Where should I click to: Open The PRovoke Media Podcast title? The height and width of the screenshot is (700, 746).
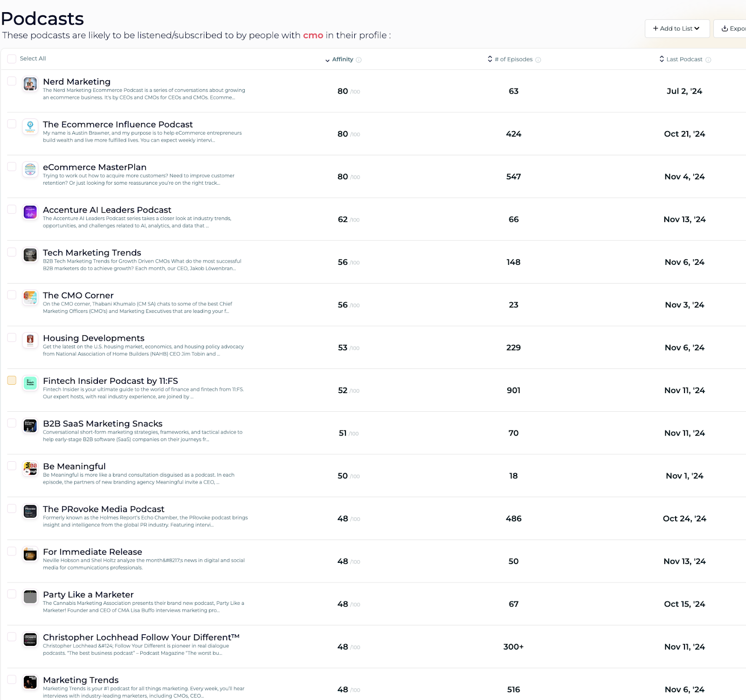point(104,509)
